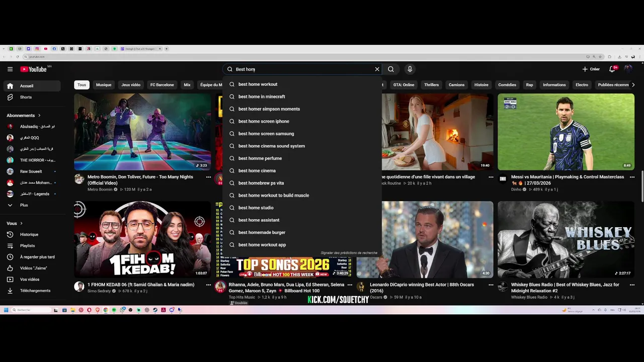
Task: Open À regarder plus tard
Action: [32, 257]
